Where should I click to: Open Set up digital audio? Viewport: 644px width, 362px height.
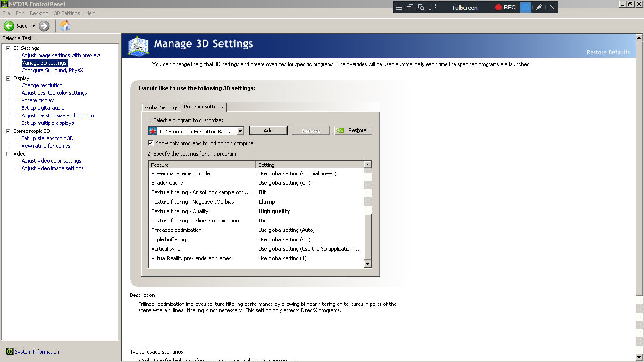pyautogui.click(x=43, y=108)
